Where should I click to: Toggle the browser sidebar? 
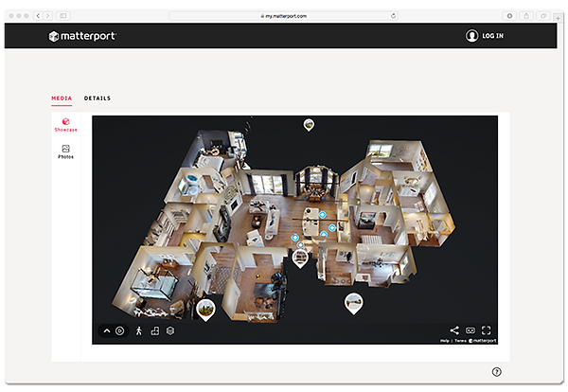63,15
